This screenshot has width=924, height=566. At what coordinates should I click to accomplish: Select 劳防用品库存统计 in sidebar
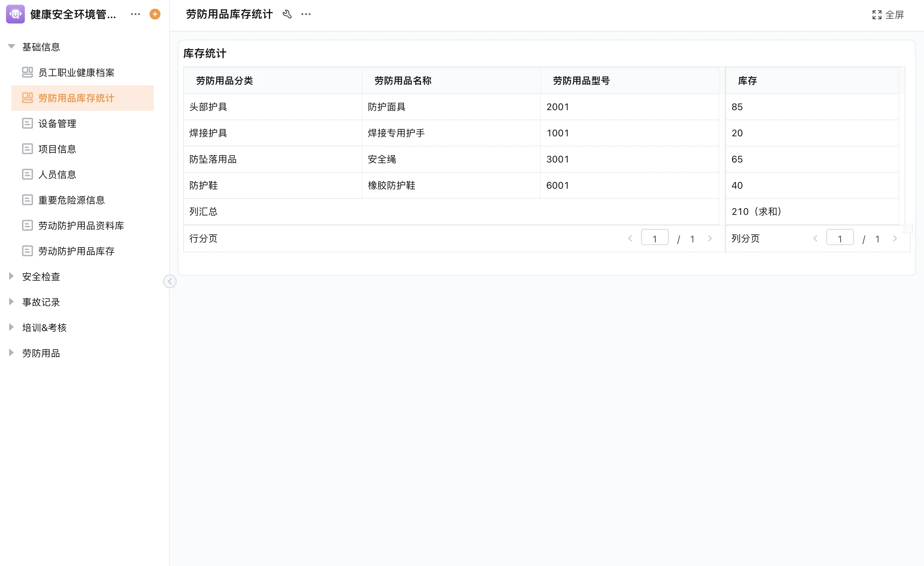pos(76,98)
